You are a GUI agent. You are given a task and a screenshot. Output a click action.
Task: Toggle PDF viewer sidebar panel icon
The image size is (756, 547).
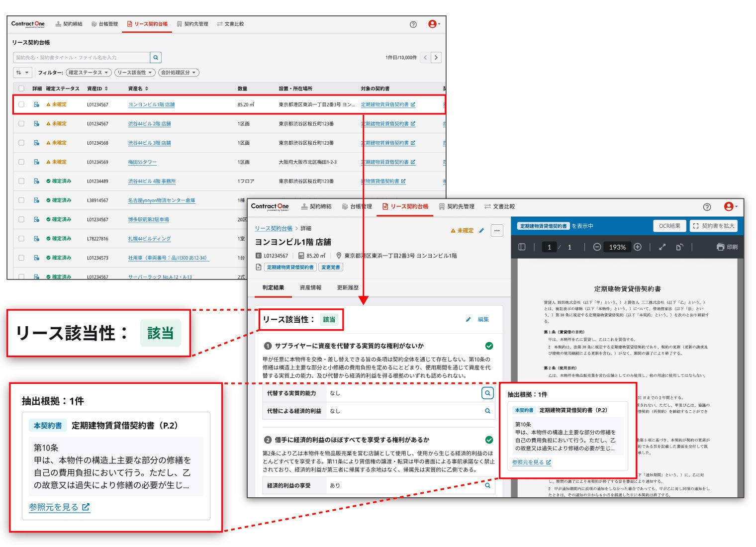pyautogui.click(x=522, y=247)
